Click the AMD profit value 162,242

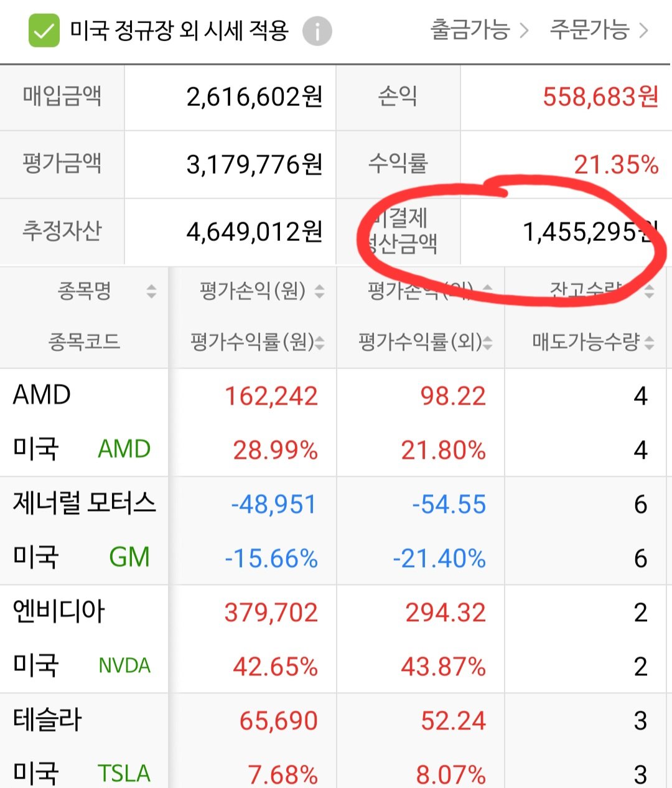coord(271,396)
